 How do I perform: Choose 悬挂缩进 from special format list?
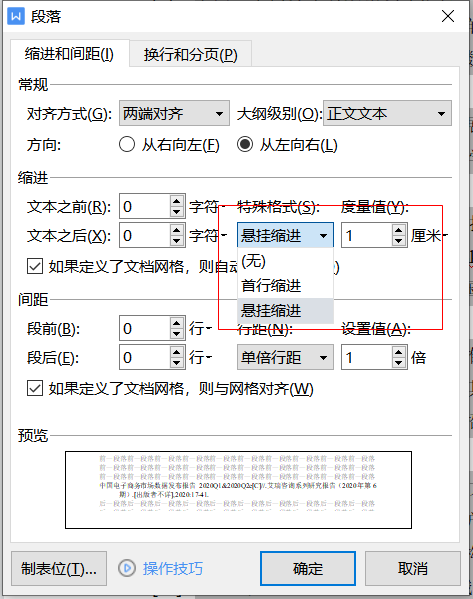coord(285,311)
